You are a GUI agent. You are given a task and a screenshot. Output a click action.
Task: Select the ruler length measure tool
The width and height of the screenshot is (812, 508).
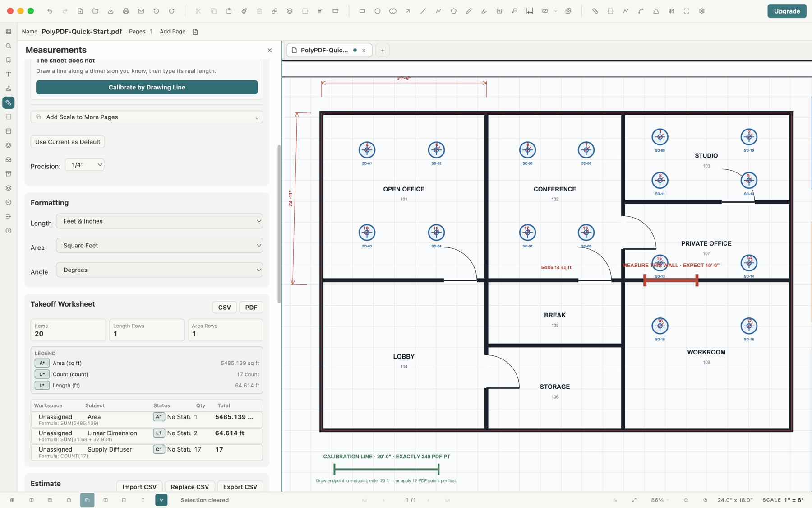click(x=595, y=11)
